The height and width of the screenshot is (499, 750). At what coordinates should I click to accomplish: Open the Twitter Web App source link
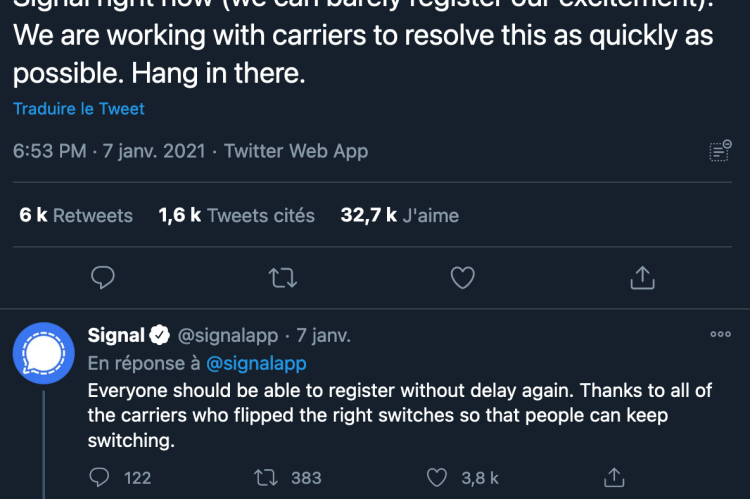(296, 151)
